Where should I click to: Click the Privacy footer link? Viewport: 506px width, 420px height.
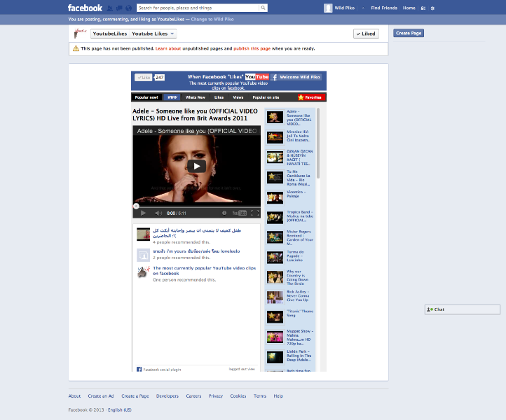point(216,395)
